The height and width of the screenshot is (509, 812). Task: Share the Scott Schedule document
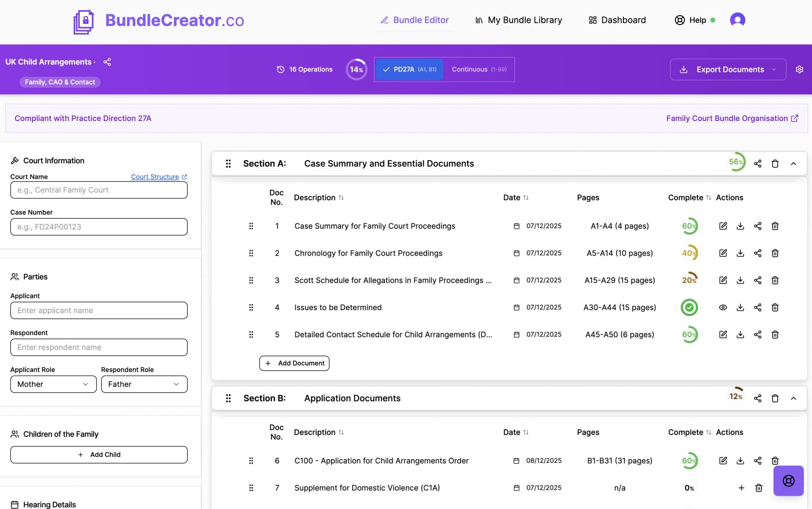(x=758, y=280)
